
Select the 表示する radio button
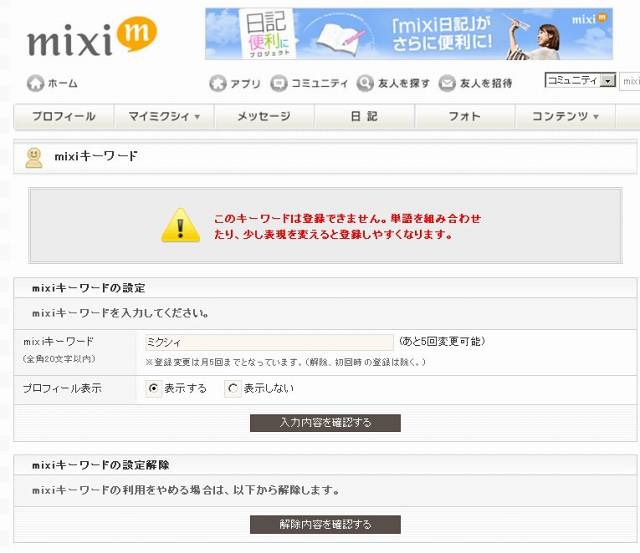coord(153,388)
